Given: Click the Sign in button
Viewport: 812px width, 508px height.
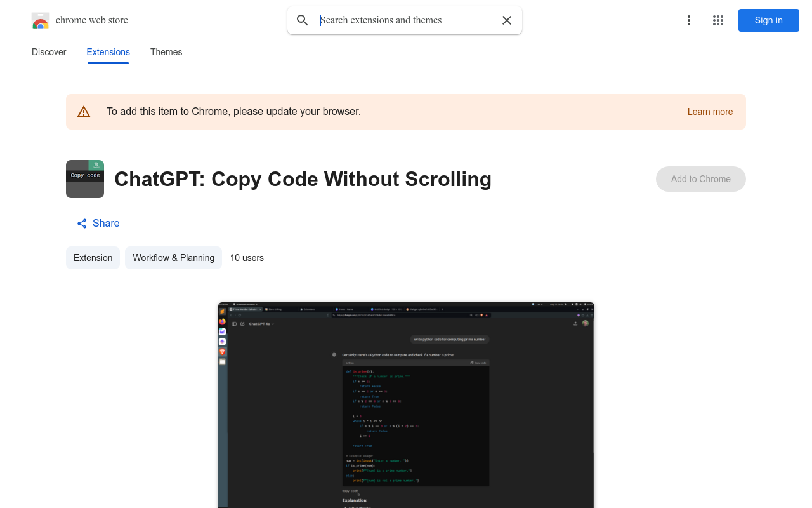Looking at the screenshot, I should pos(769,20).
